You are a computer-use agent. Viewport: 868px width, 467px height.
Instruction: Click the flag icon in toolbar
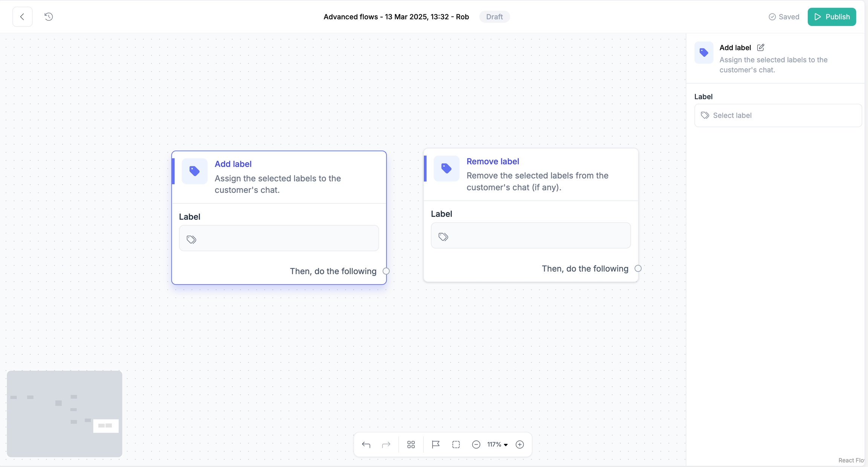[x=436, y=445]
